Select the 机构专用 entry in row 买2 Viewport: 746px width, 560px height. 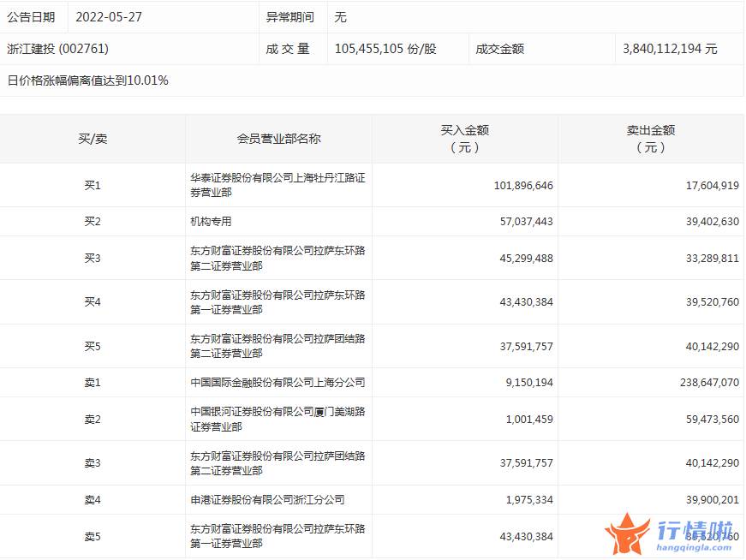point(211,222)
